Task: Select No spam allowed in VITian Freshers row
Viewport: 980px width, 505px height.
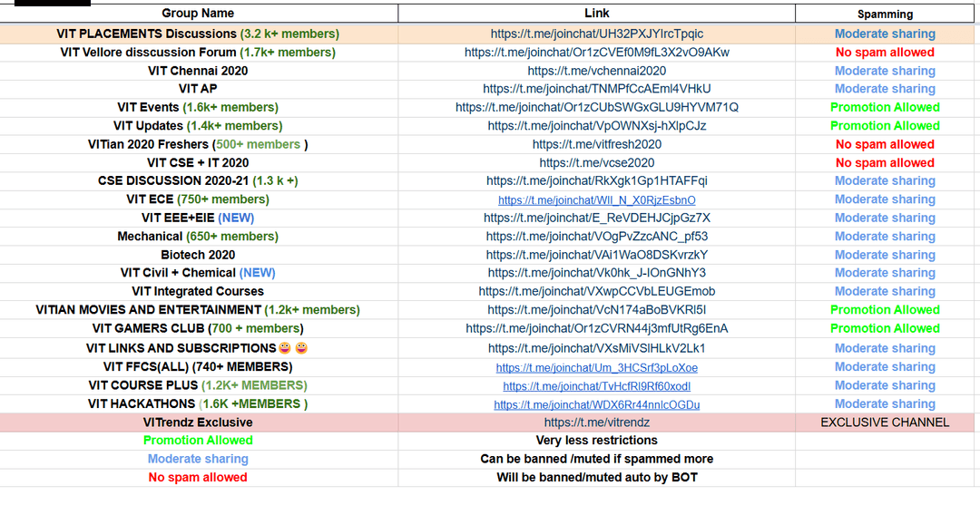Action: point(885,144)
